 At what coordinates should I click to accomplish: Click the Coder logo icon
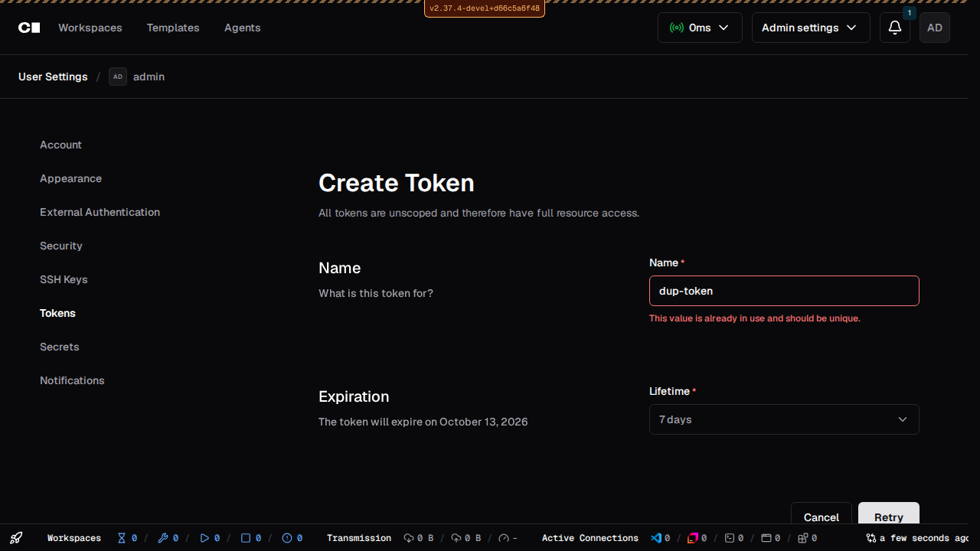coord(29,28)
